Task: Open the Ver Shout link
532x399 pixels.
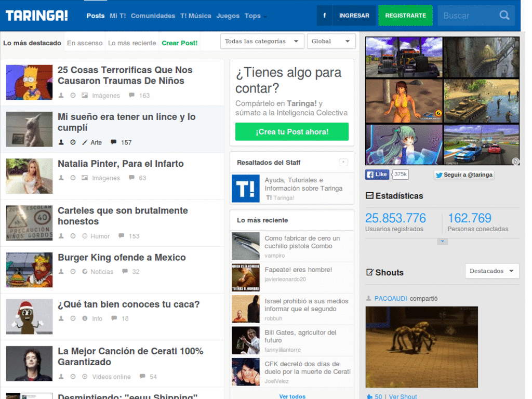Action: (403, 396)
